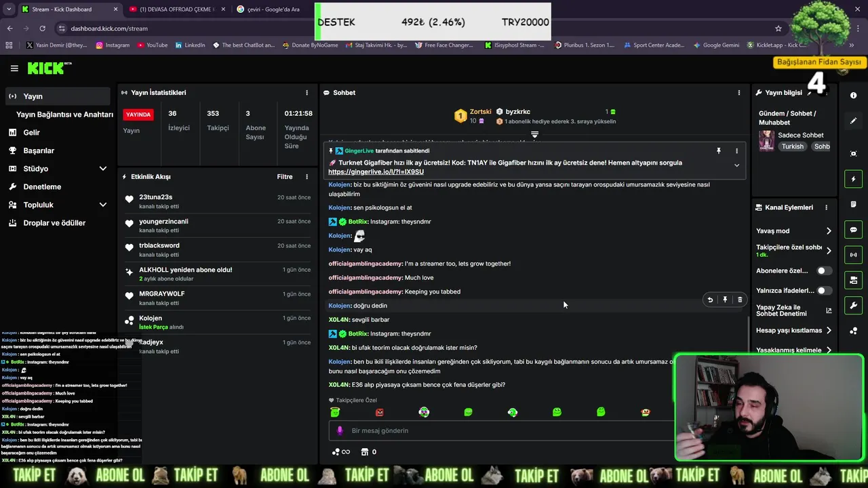Open Yasaklanmış kelimeler settings arrow

click(828, 350)
